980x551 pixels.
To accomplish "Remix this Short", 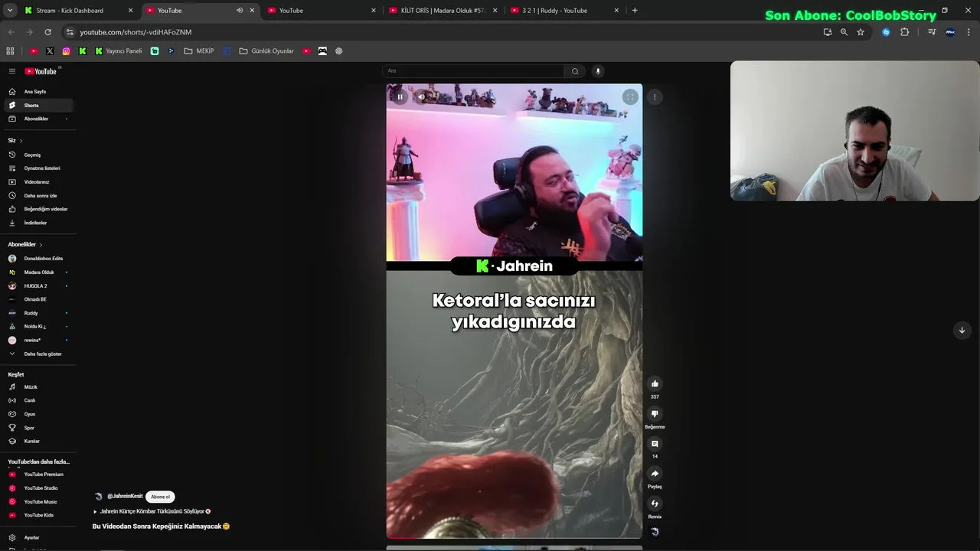I will (655, 503).
